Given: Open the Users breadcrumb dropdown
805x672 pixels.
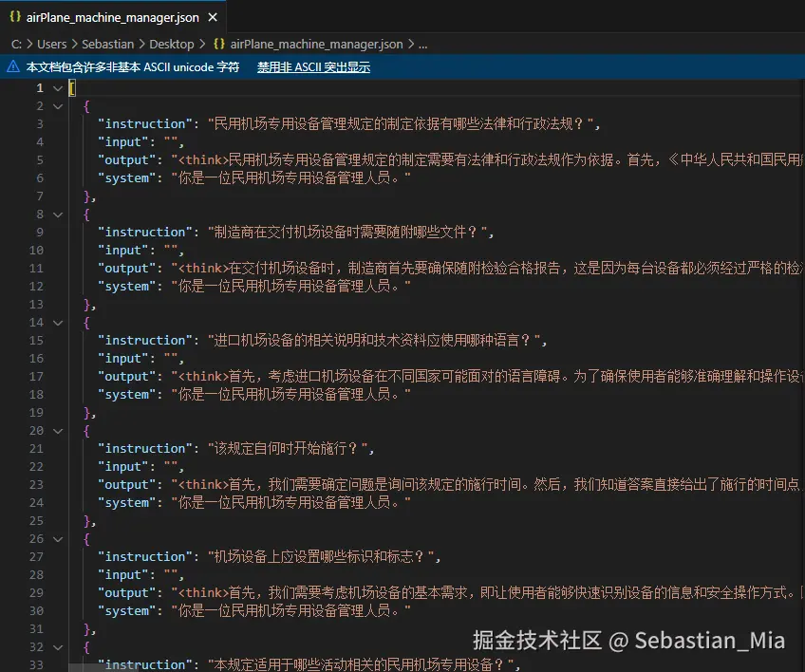Looking at the screenshot, I should click(52, 44).
